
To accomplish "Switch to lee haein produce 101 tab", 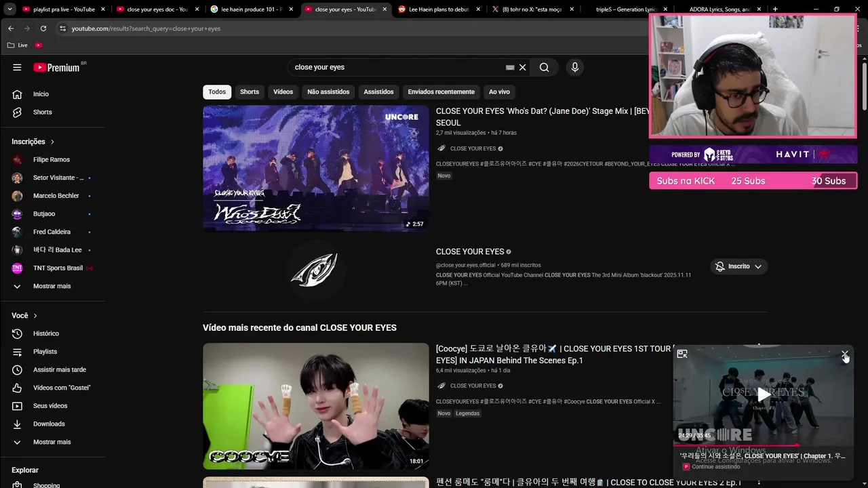I will click(250, 9).
